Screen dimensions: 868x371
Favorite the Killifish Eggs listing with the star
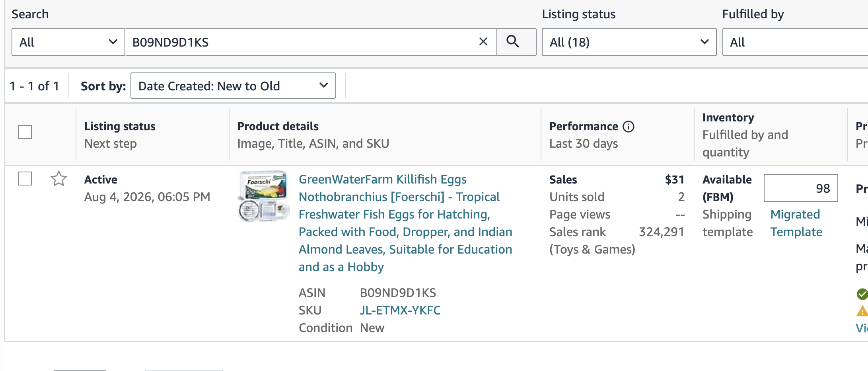(x=59, y=179)
